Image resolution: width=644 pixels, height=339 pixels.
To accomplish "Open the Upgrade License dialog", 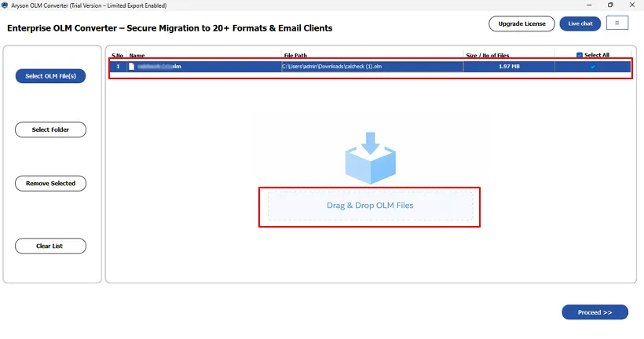I will click(x=521, y=24).
